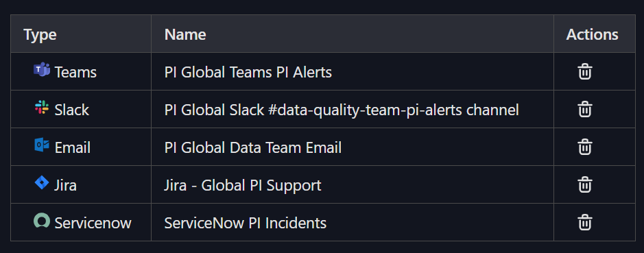
Task: Select the Actions column header
Action: pos(592,34)
